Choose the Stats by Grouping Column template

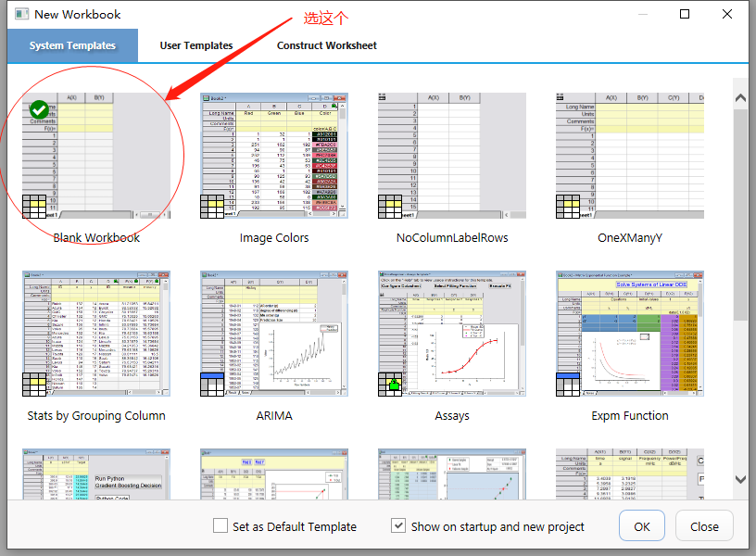point(96,334)
